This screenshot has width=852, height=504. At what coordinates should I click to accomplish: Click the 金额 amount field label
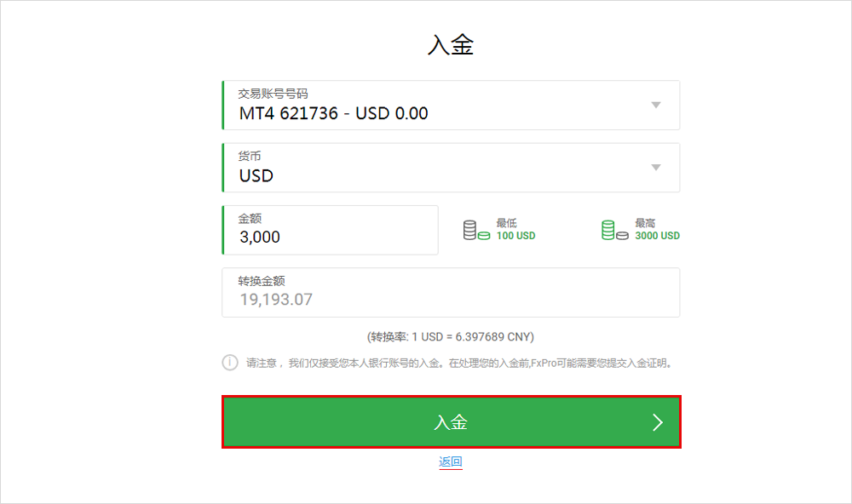point(250,219)
